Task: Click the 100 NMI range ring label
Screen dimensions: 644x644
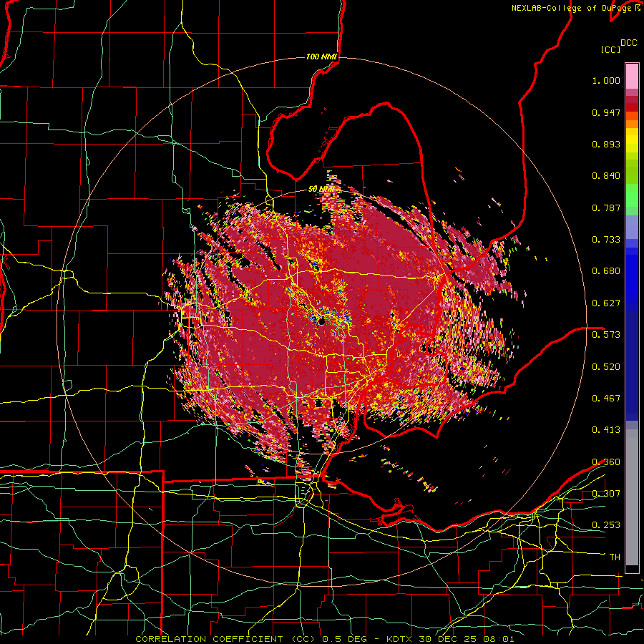Action: tap(321, 57)
